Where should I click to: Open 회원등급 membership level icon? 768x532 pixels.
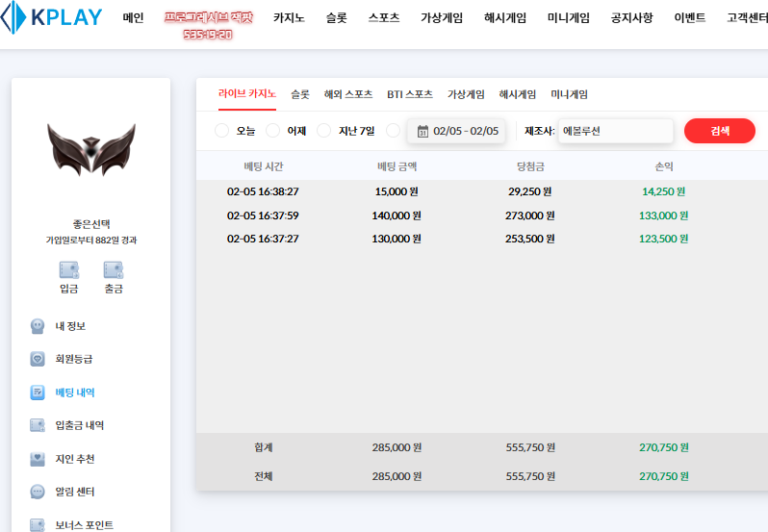38,359
